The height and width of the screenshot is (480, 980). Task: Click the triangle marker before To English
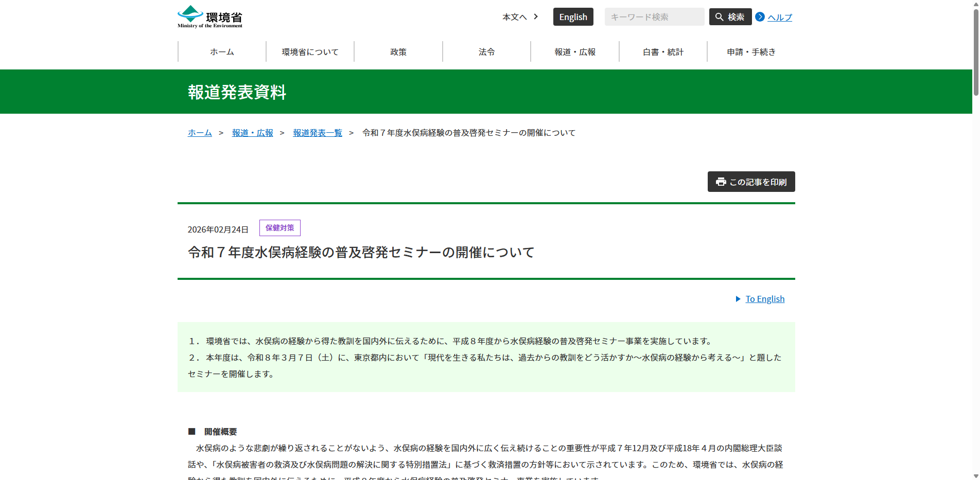[738, 298]
